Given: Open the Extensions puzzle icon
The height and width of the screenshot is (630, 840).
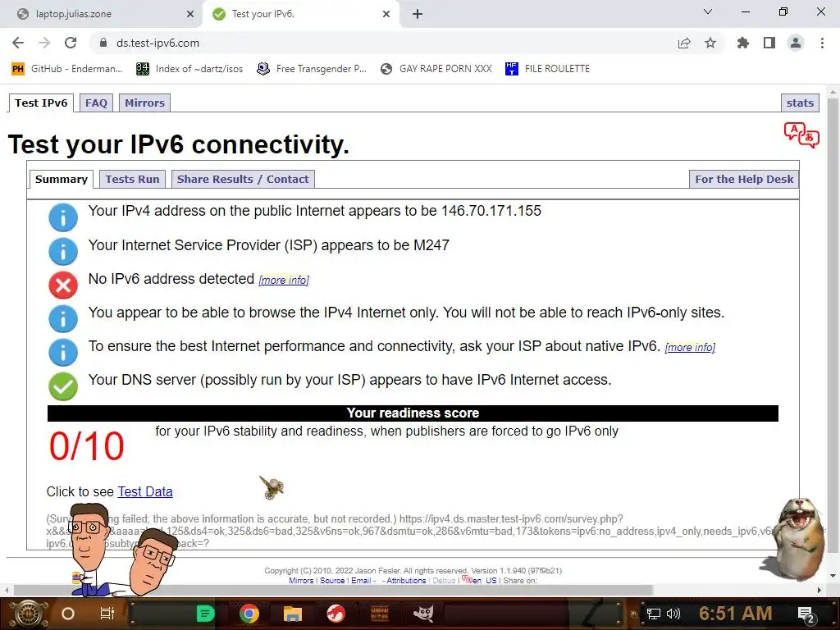Looking at the screenshot, I should (742, 43).
